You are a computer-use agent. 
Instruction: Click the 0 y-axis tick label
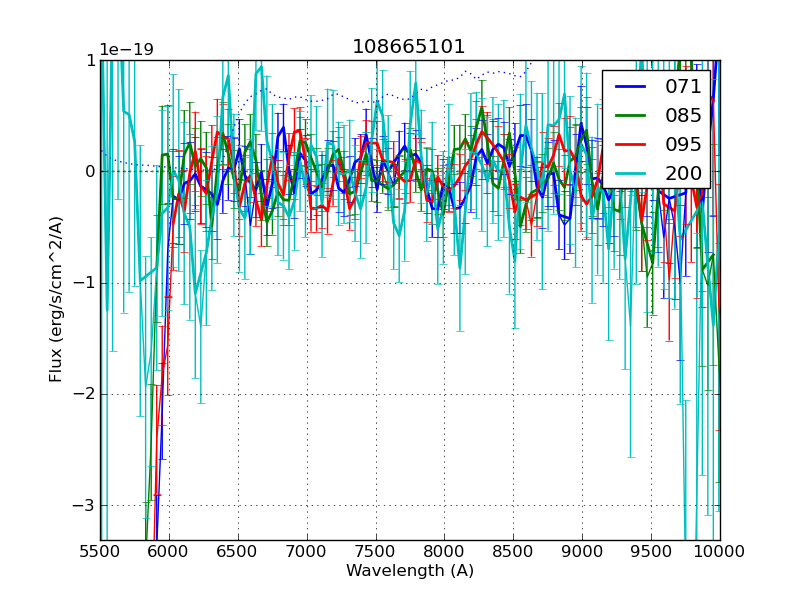click(x=89, y=171)
